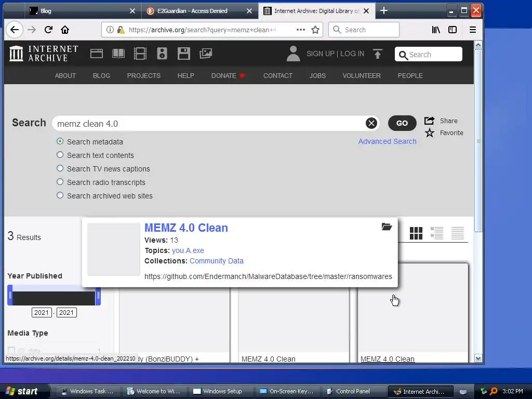This screenshot has height=399, width=532.
Task: Switch to grid tile view
Action: click(x=416, y=233)
